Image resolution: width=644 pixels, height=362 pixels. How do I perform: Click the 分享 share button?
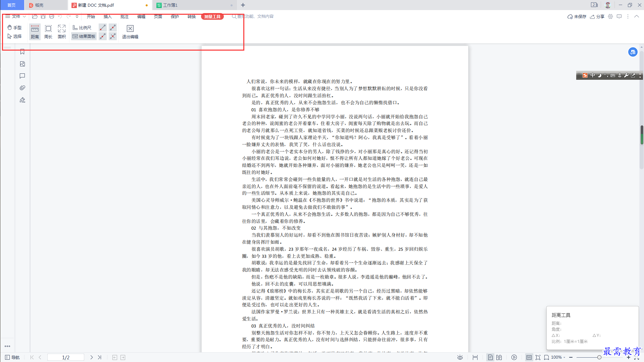pyautogui.click(x=597, y=16)
